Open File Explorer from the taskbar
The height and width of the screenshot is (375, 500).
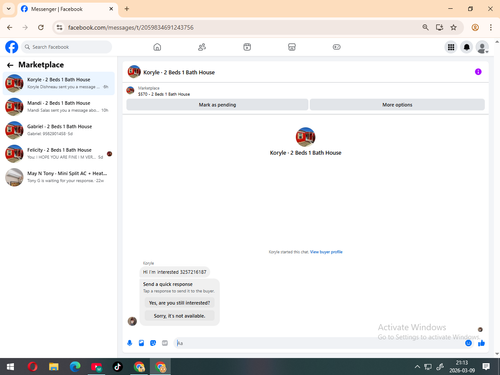pyautogui.click(x=54, y=367)
